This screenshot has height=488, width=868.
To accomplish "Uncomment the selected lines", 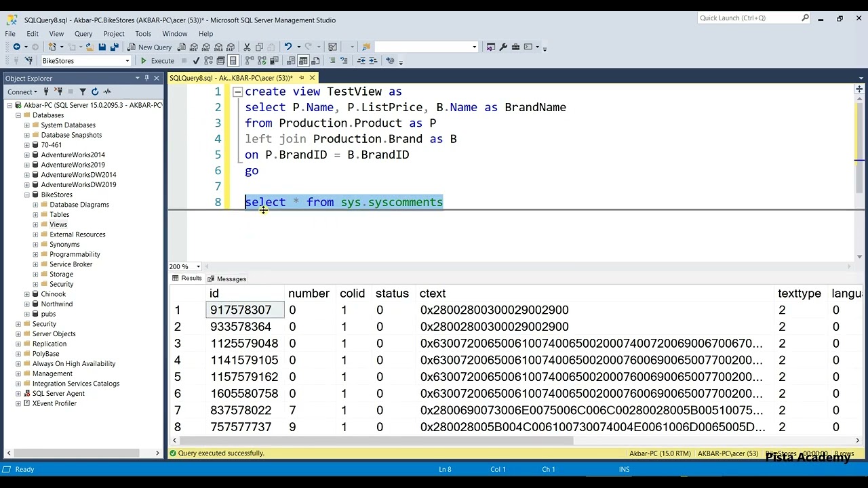I will pyautogui.click(x=344, y=60).
